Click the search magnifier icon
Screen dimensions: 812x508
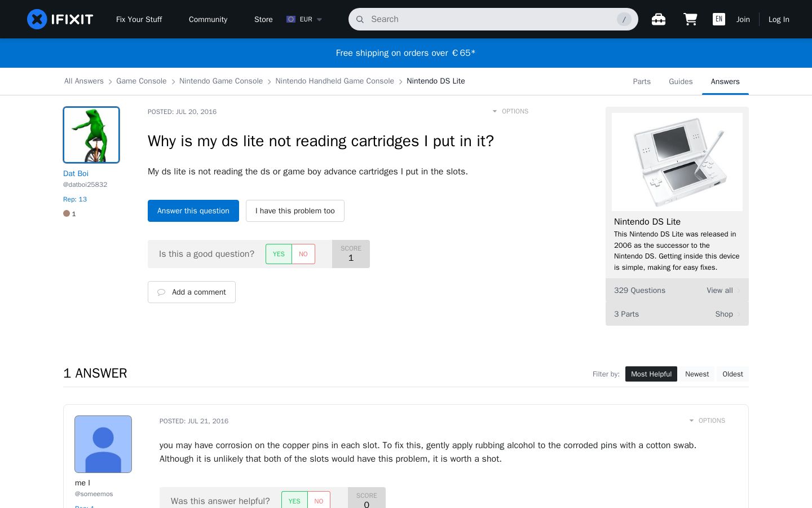pyautogui.click(x=360, y=19)
